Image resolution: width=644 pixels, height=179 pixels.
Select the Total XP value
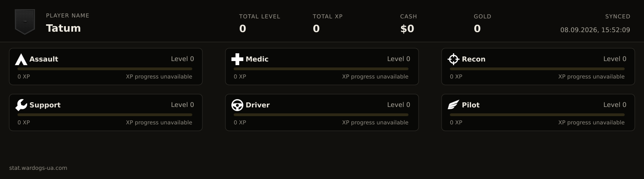(x=316, y=29)
